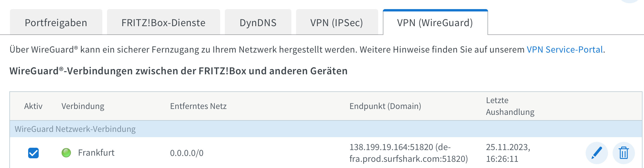The image size is (644, 168).
Task: Click the Verbindung column header
Action: (83, 106)
